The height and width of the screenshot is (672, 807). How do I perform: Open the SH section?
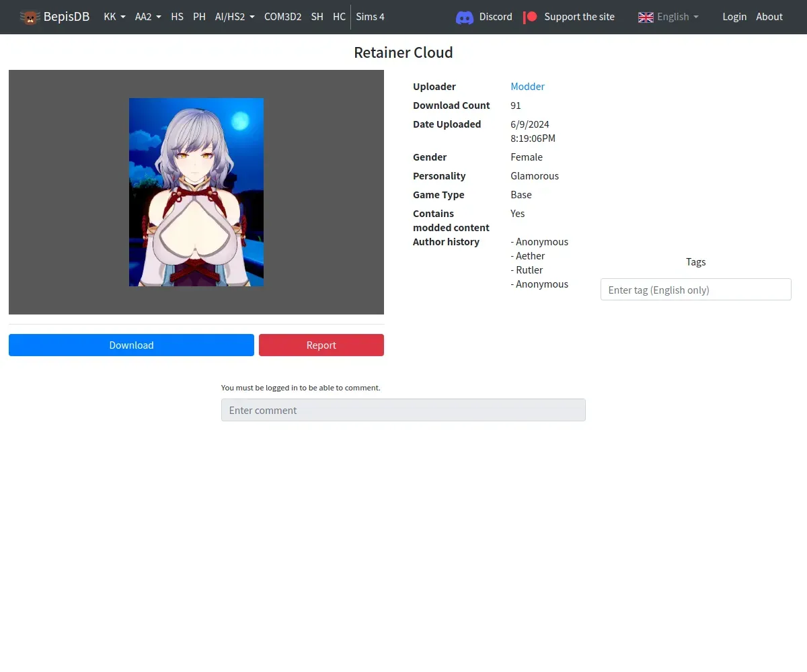317,17
